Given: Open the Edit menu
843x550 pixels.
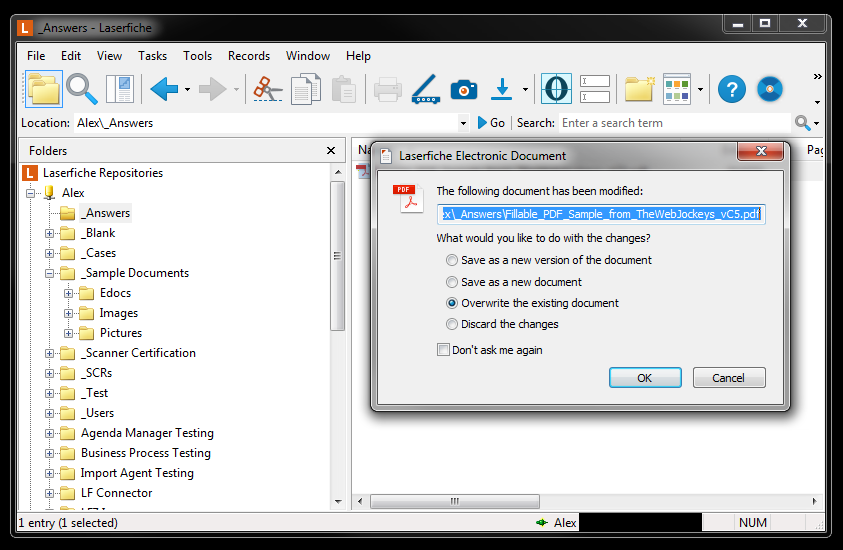Looking at the screenshot, I should coord(70,56).
